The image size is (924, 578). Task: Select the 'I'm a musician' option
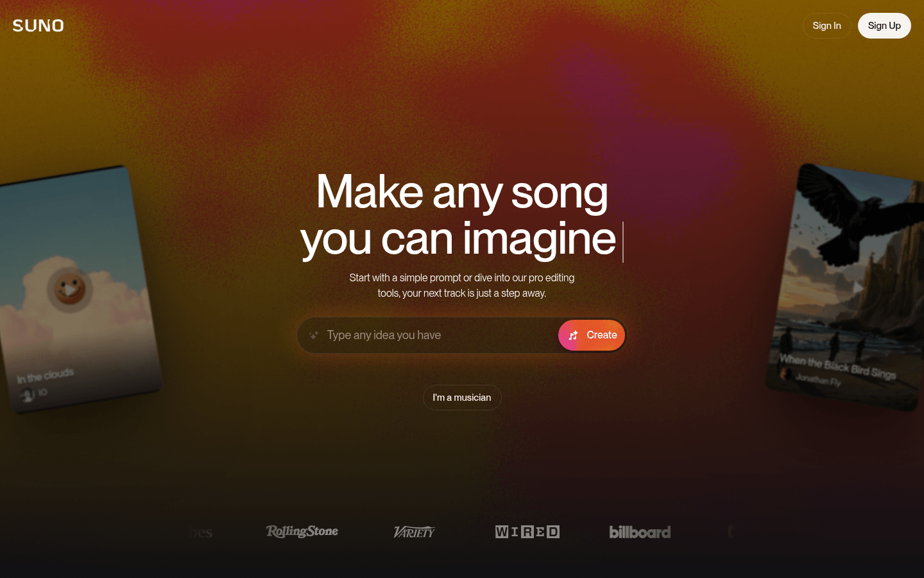[x=462, y=398]
